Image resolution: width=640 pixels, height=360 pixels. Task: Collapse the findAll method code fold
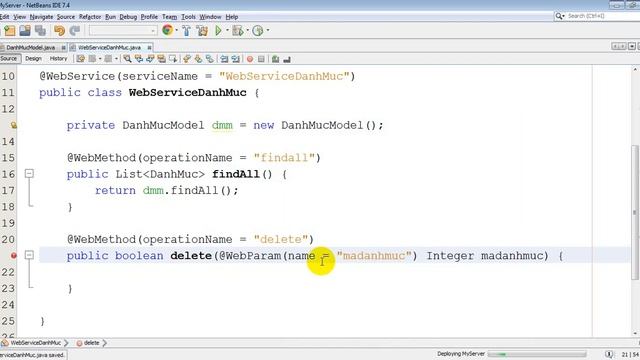click(x=29, y=174)
